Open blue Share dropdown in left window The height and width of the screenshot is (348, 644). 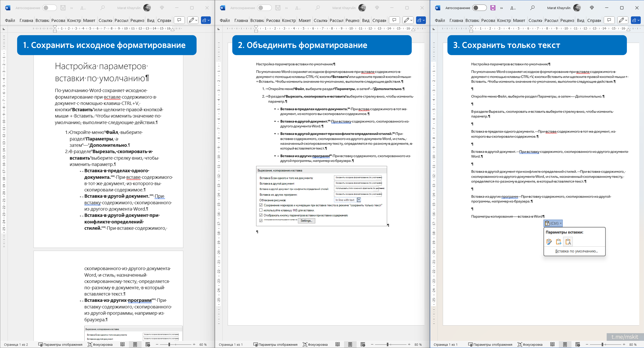coord(206,20)
